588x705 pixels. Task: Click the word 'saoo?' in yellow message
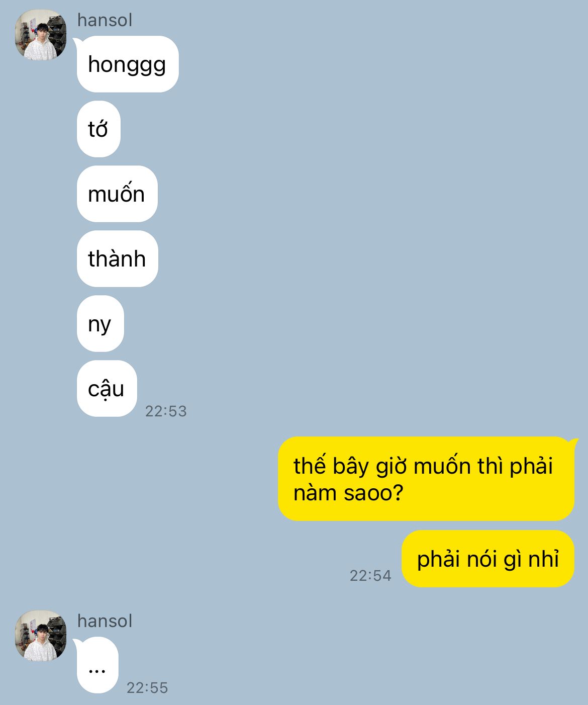pos(373,493)
